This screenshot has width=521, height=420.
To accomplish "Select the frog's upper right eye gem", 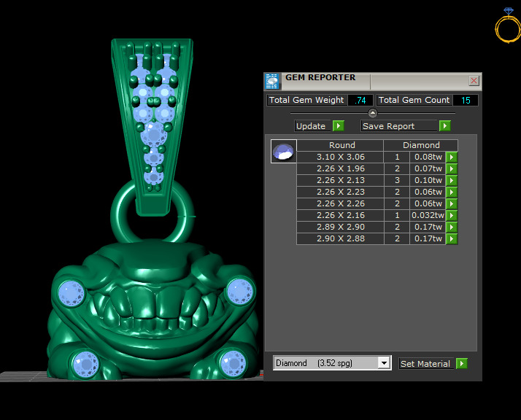I will pos(240,291).
